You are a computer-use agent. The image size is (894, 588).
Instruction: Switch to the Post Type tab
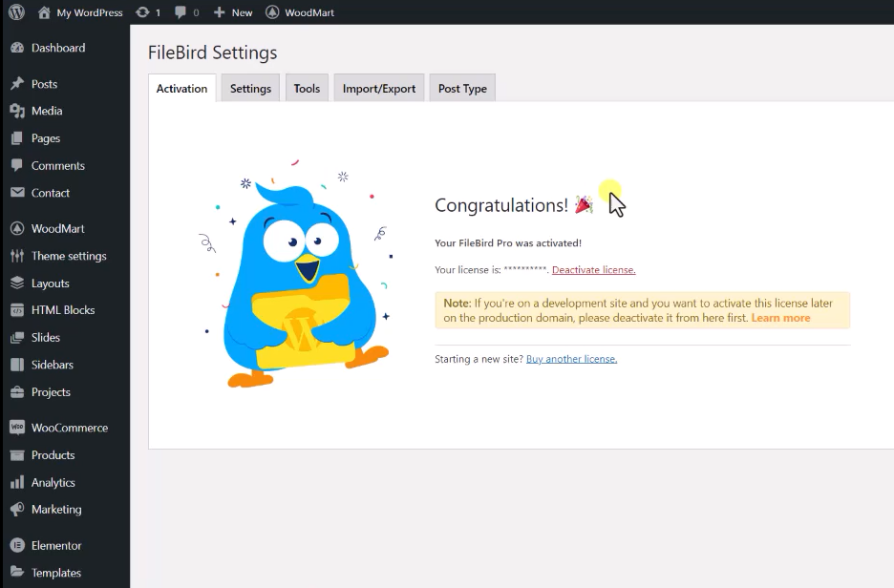(x=461, y=88)
